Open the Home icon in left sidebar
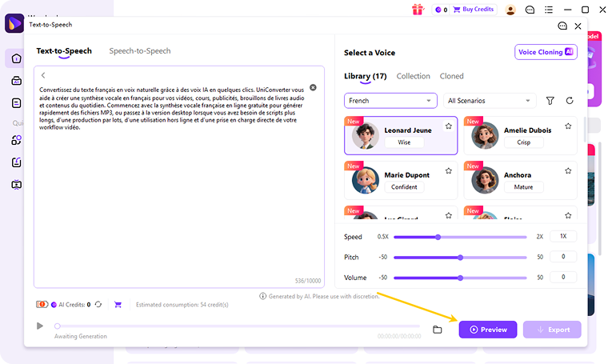This screenshot has height=364, width=612. (16, 58)
